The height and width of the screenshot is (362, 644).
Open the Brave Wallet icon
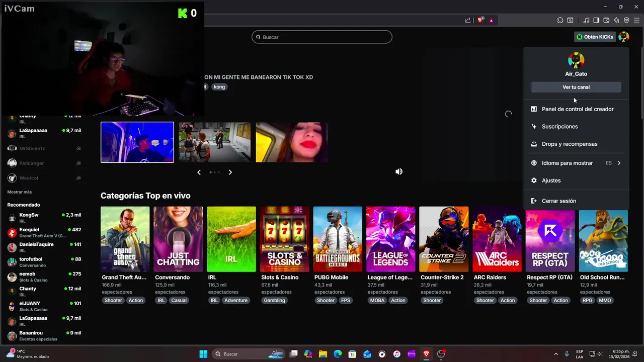click(x=606, y=20)
